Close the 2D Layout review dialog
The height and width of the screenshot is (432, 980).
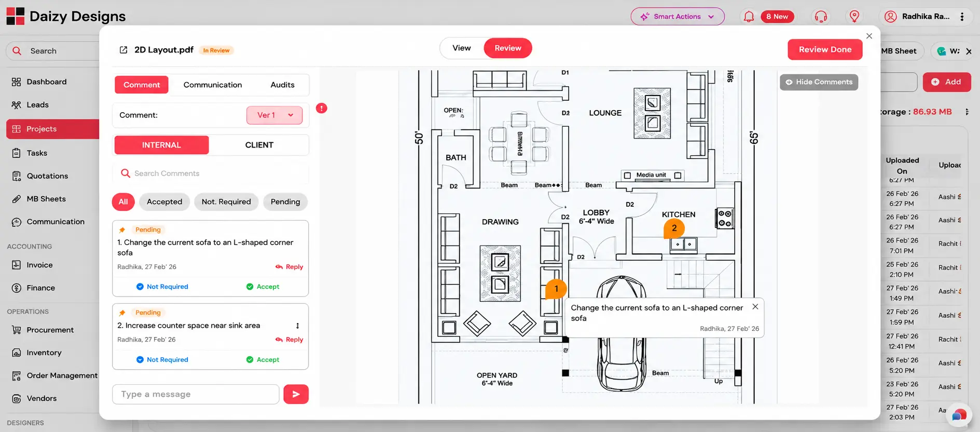pyautogui.click(x=869, y=36)
